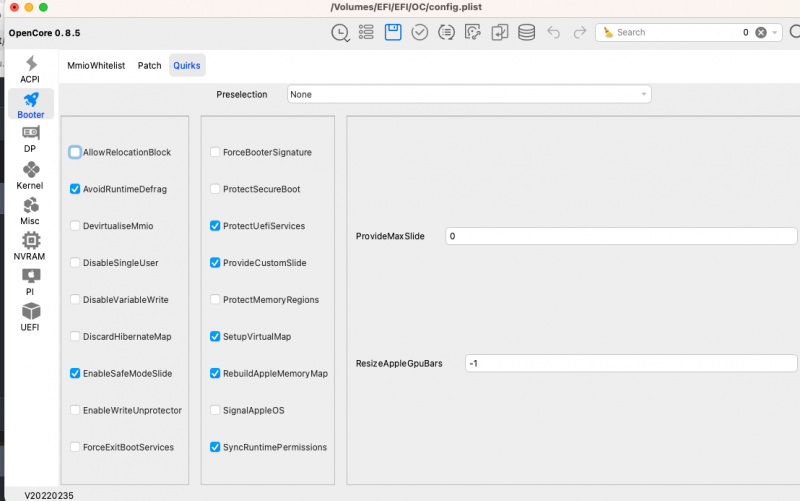
Task: Select the Quirks tab
Action: tap(187, 65)
